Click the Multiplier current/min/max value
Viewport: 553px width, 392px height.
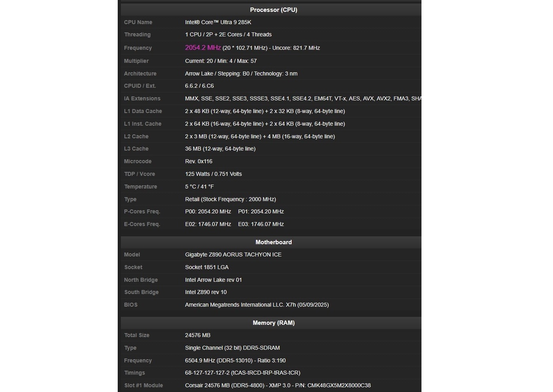point(220,61)
